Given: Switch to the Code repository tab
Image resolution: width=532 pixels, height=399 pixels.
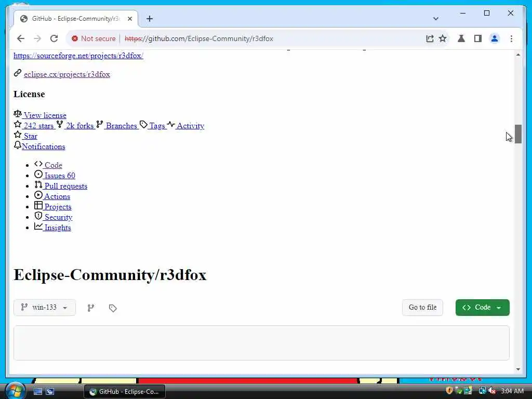Looking at the screenshot, I should tap(54, 165).
